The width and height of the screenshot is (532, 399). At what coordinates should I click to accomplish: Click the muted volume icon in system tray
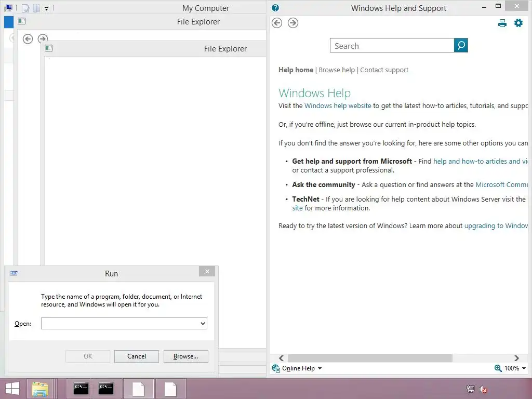[x=483, y=389]
